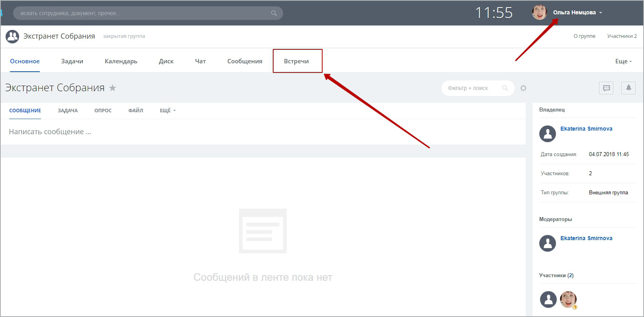
Task: Click the Экстранет Собрания group avatar icon
Action: click(12, 37)
